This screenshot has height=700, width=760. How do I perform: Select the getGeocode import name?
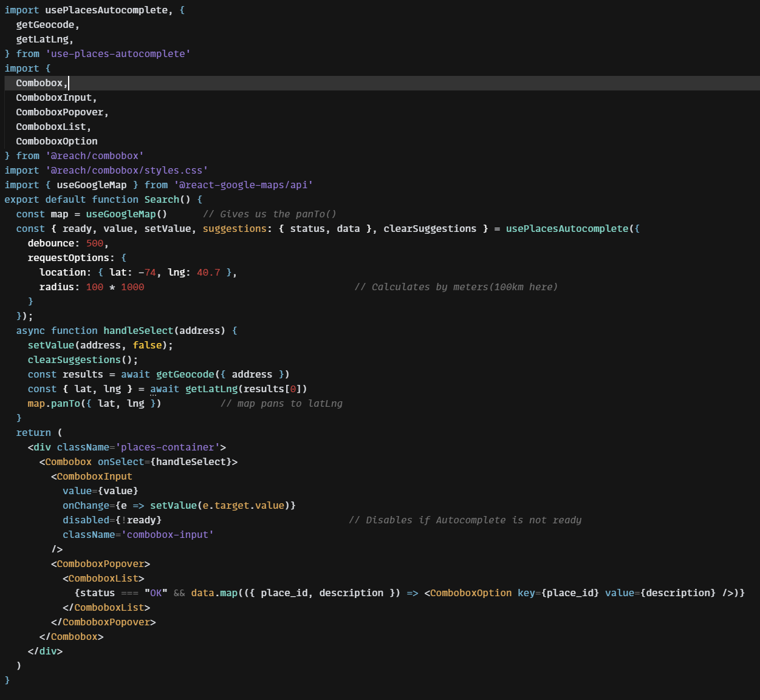45,25
